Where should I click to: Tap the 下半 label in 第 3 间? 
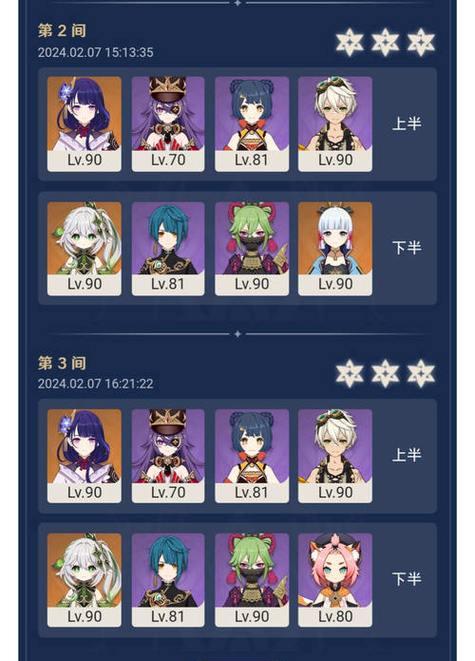click(407, 578)
